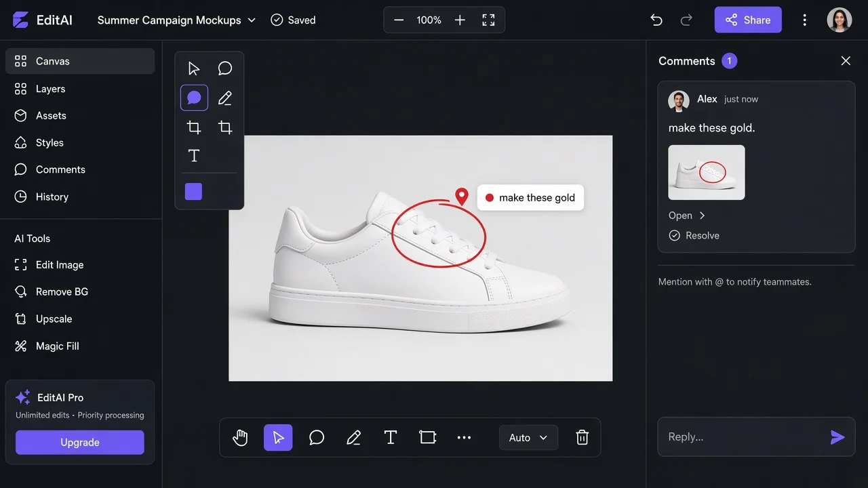868x488 pixels.
Task: Click the red comment pin on canvas
Action: tap(462, 197)
